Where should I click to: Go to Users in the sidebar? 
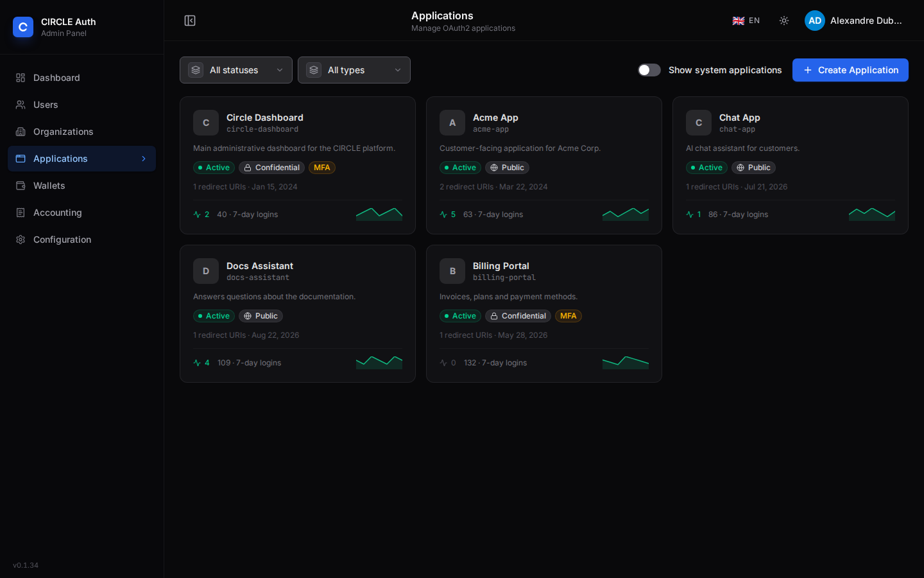(82, 105)
